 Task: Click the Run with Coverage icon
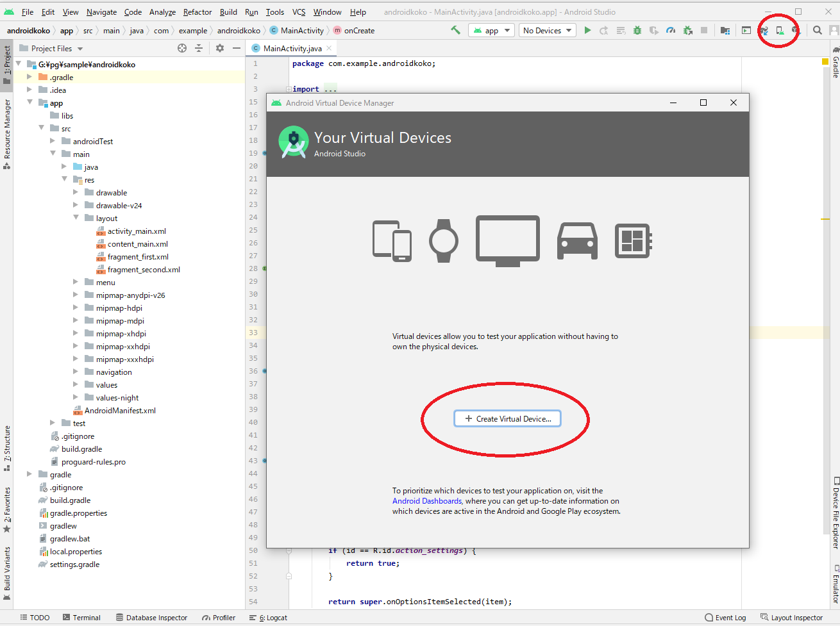(654, 30)
